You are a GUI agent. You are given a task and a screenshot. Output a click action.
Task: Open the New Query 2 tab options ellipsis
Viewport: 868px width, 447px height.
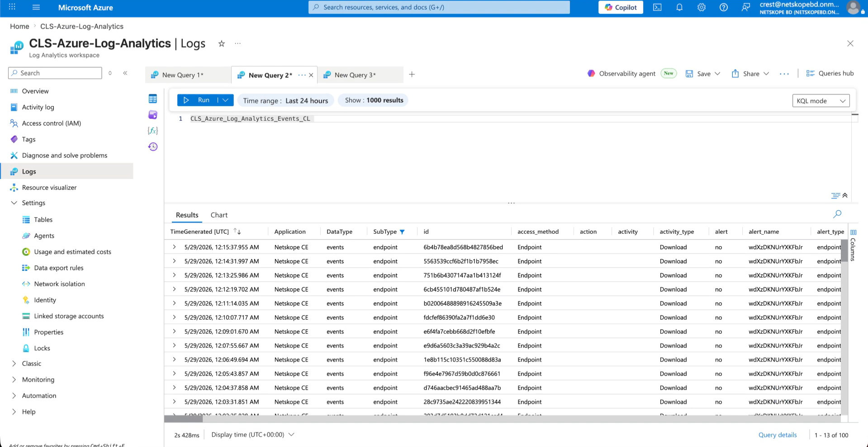tap(302, 75)
